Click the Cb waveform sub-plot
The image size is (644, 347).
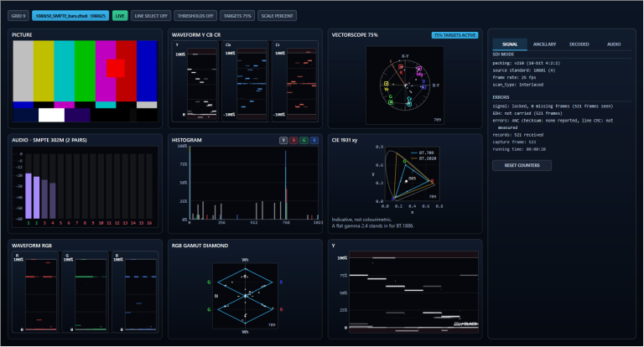point(252,84)
